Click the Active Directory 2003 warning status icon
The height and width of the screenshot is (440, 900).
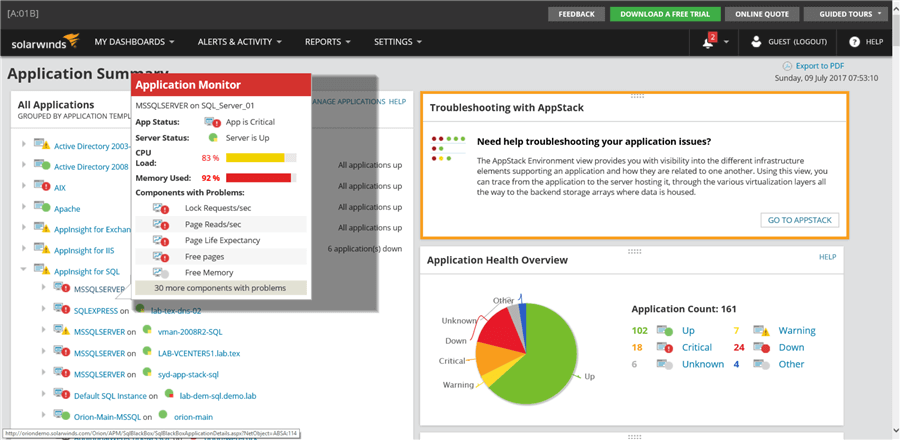pos(42,144)
